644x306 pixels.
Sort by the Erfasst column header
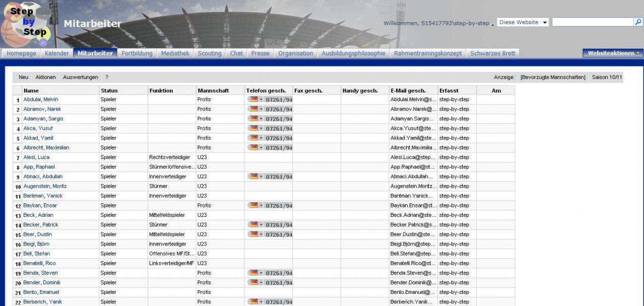[x=449, y=91]
